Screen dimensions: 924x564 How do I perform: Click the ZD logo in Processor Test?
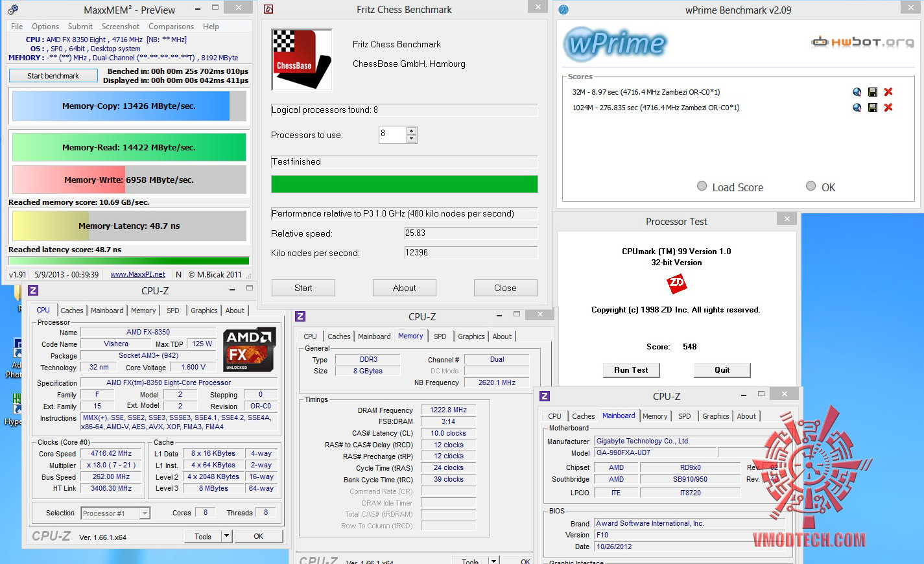676,283
